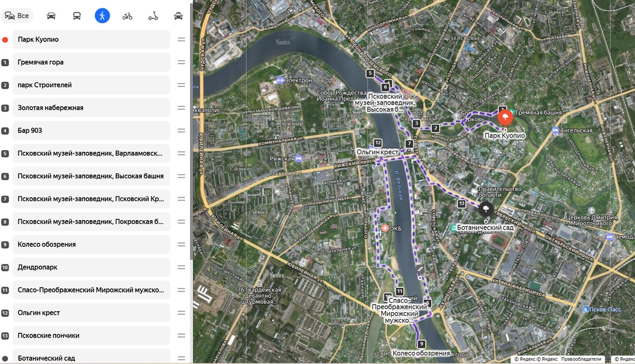Click the Ботанический сад destination field
The width and height of the screenshot is (635, 364).
click(91, 357)
